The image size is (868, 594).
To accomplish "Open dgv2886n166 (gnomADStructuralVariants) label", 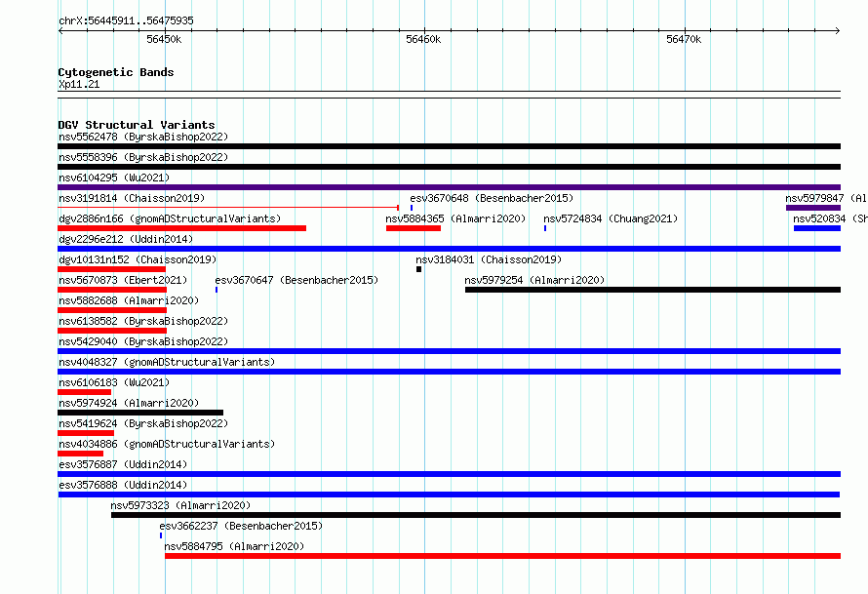I will (x=170, y=218).
